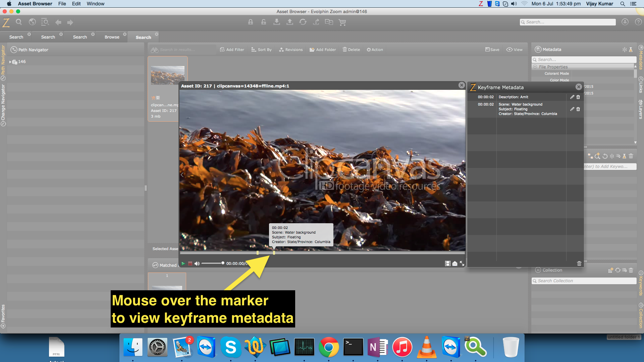Open the Metadata side tab

coord(641,57)
